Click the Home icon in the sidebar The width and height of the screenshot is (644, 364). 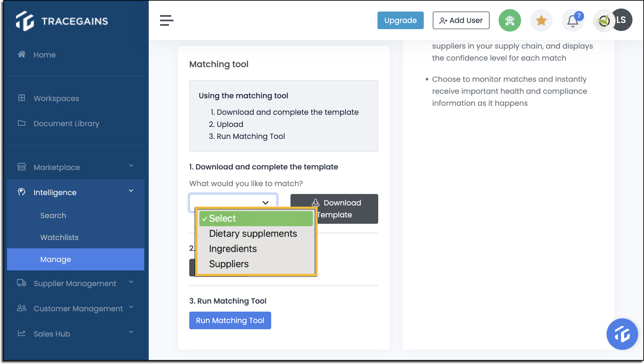(x=21, y=54)
